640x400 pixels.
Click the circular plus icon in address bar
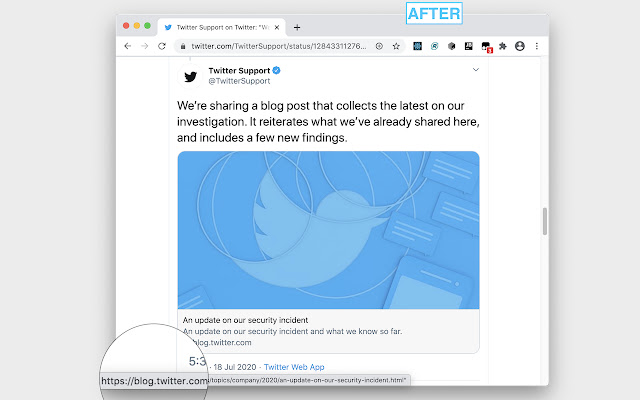[379, 46]
